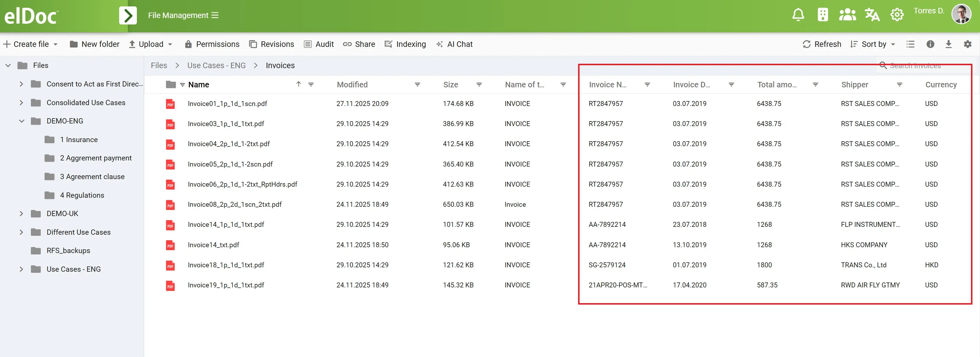Open the Sort by dropdown
Viewport: 980px width, 357px height.
(x=873, y=44)
